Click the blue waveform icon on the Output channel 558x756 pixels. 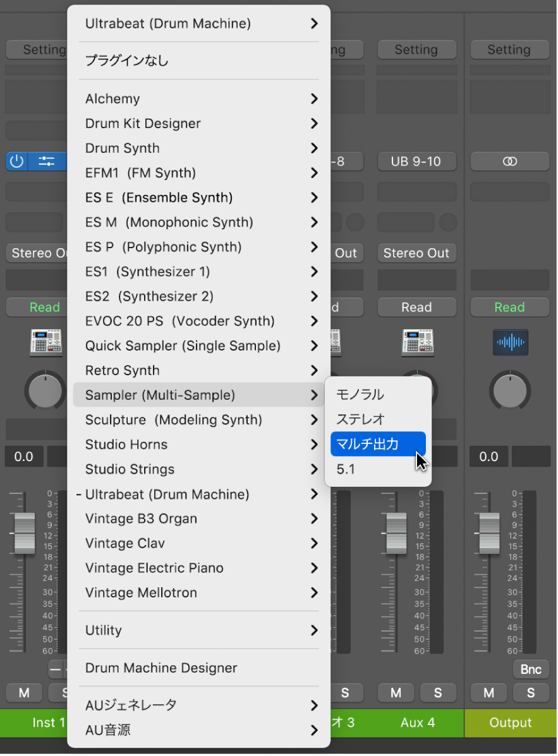[510, 342]
